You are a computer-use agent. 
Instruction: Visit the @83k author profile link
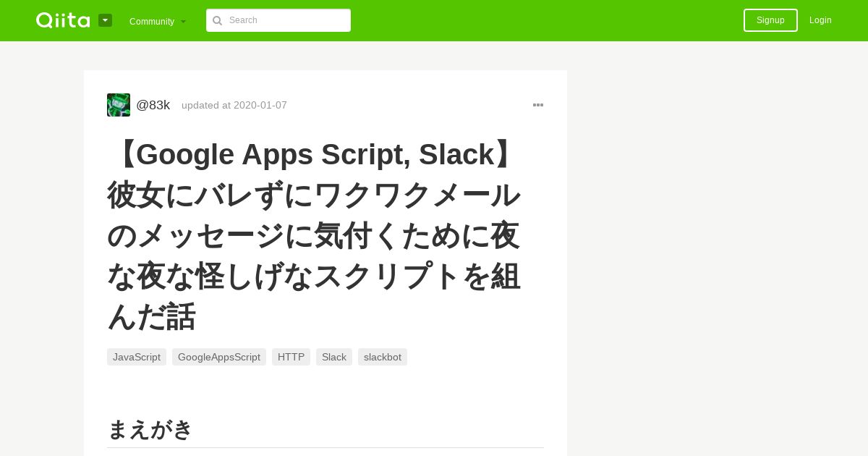click(x=153, y=105)
